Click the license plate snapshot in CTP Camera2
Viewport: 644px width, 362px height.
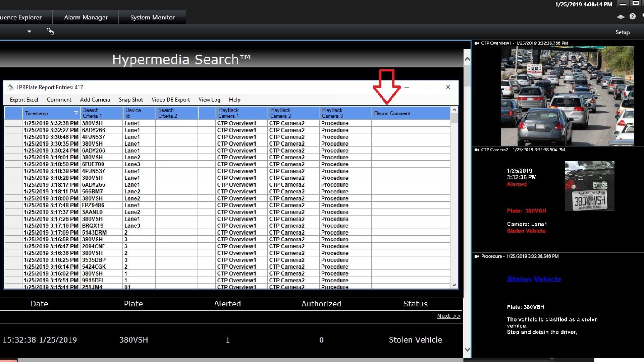(x=589, y=186)
